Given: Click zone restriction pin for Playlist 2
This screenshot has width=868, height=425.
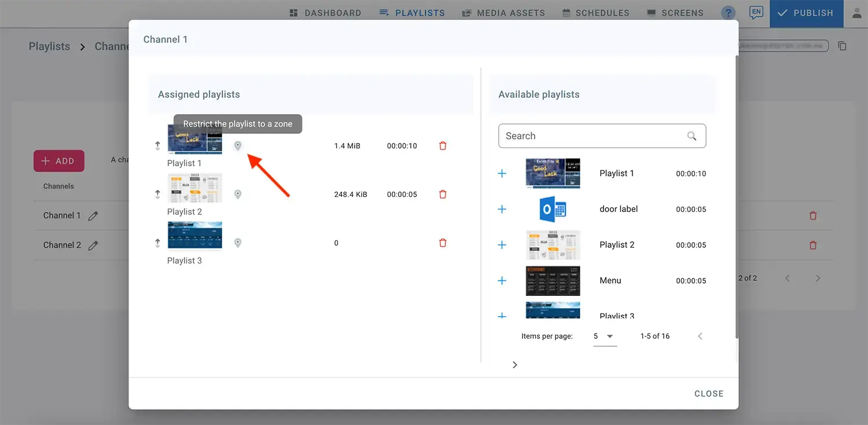Looking at the screenshot, I should [x=238, y=195].
